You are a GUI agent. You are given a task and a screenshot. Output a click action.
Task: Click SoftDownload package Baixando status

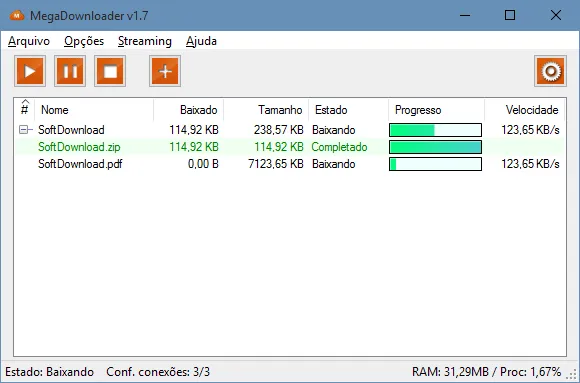point(334,130)
